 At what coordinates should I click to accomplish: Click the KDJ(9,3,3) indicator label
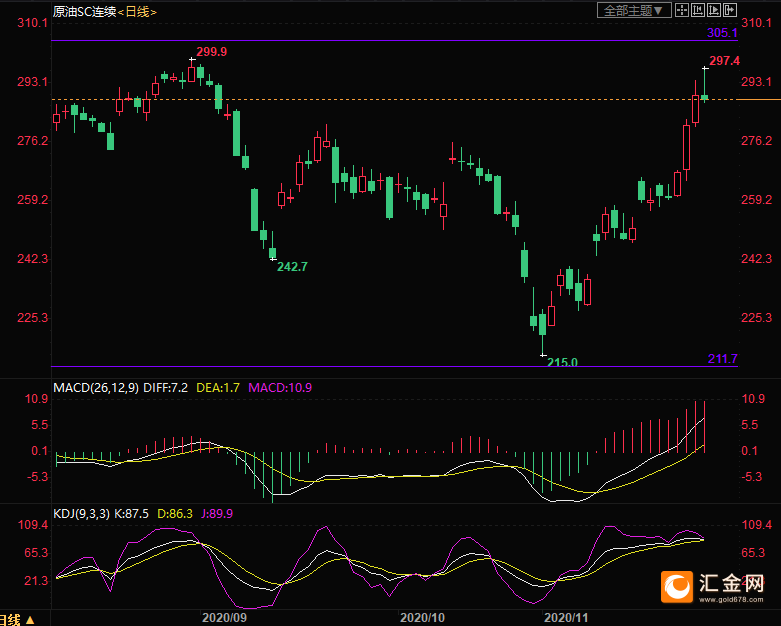(82, 513)
